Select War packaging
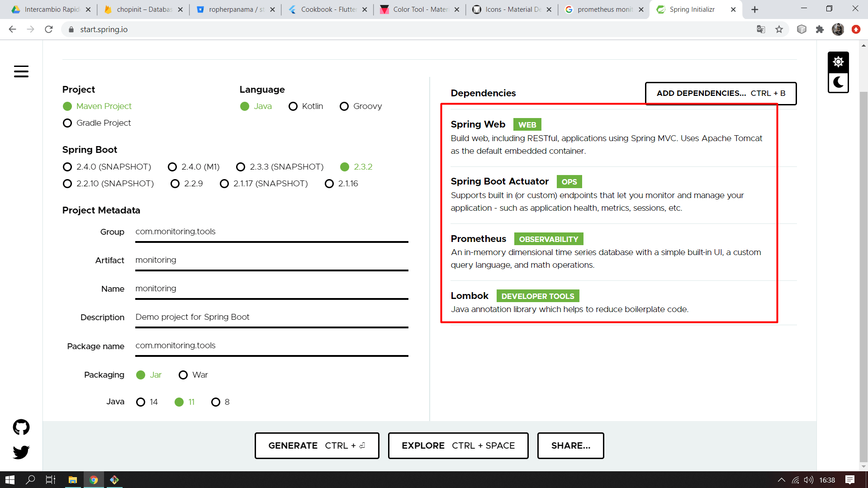The image size is (868, 488). point(183,374)
